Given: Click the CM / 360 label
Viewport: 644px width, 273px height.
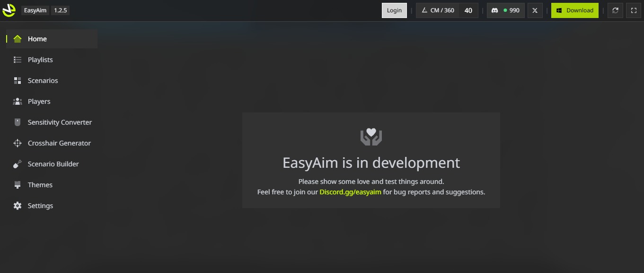Looking at the screenshot, I should pyautogui.click(x=442, y=10).
